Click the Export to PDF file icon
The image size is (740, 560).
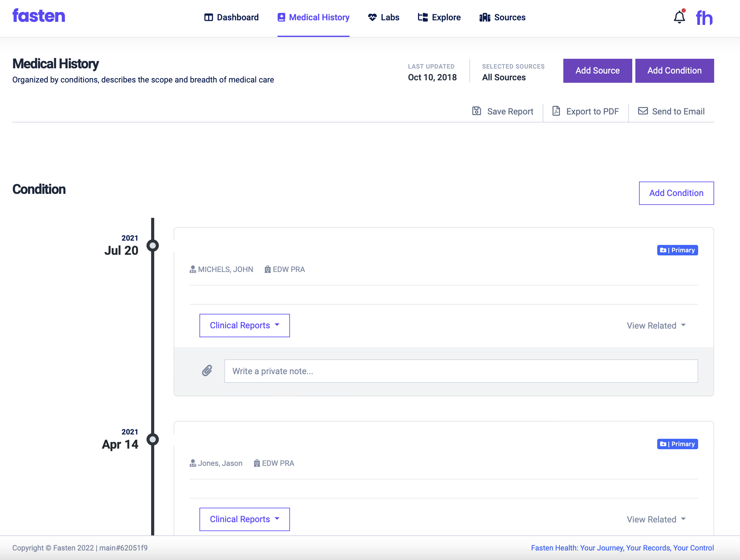(556, 111)
